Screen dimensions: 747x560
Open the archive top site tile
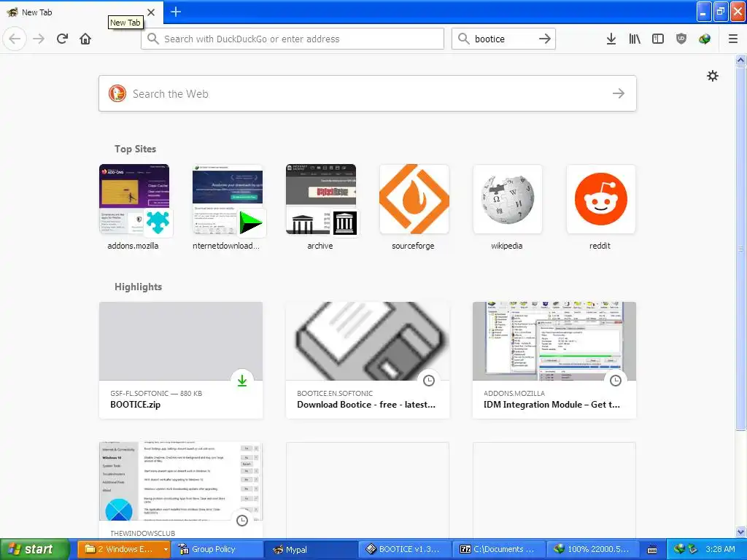321,208
